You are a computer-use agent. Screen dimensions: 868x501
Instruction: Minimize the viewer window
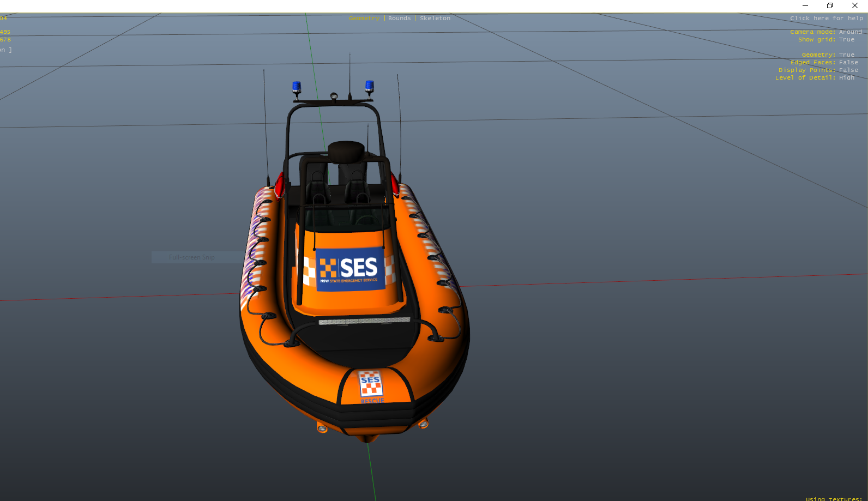(x=805, y=6)
